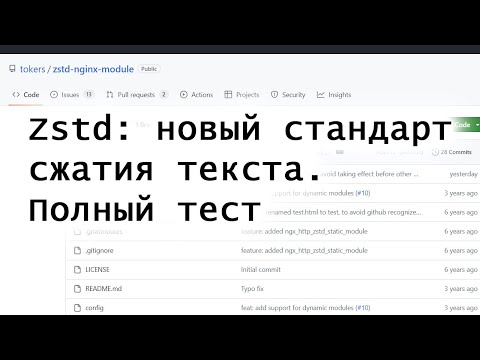Click the Code tab angle-brackets icon
480x360 pixels.
tap(16, 95)
